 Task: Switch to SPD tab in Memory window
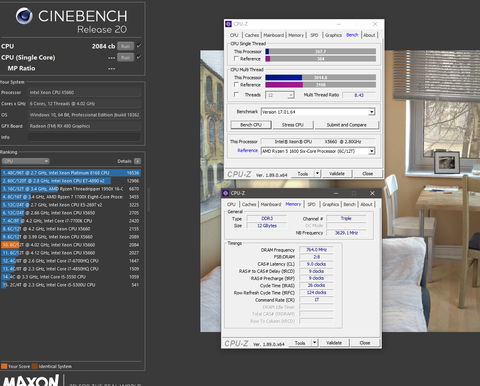point(311,204)
